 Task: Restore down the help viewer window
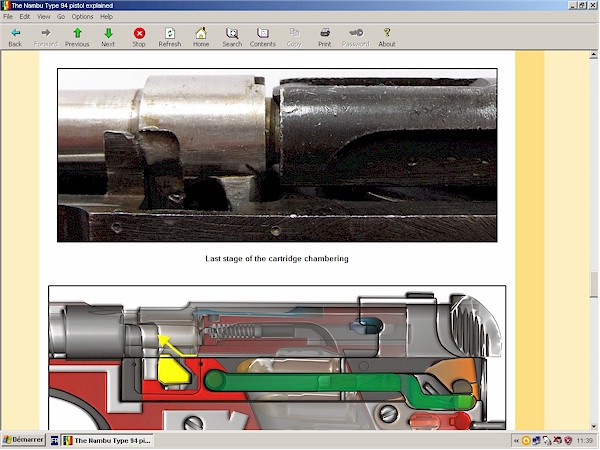coord(582,5)
